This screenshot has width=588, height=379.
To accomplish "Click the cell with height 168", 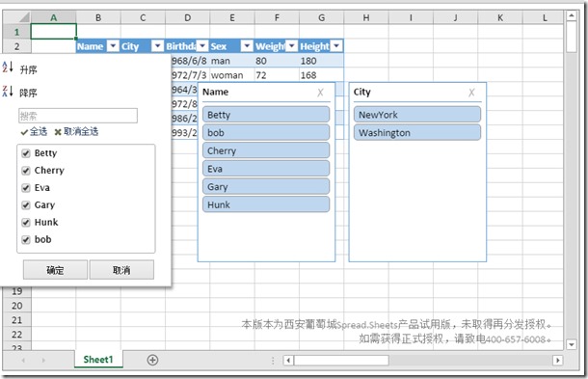I will (x=321, y=75).
